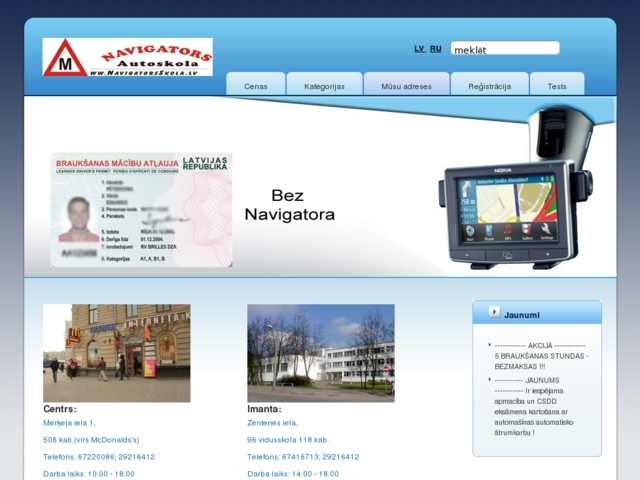Screen dimensions: 640x480
Task: Click '506 kab.(virs McDonalds's)' text
Action: (x=91, y=440)
